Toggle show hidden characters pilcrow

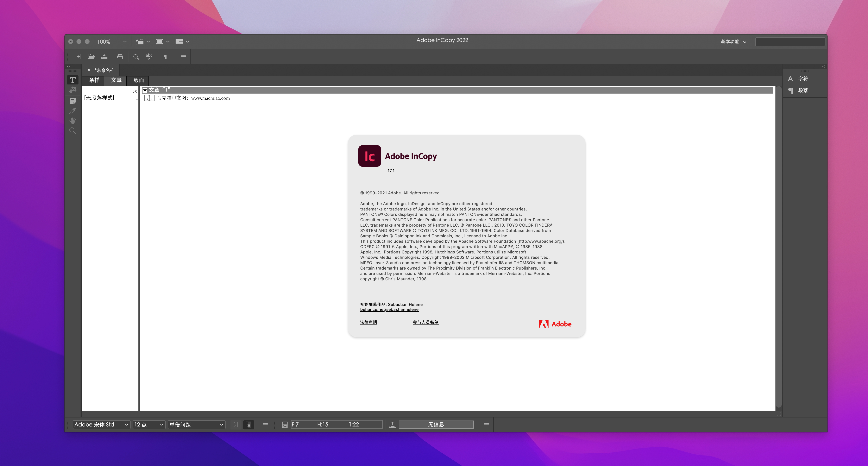click(165, 57)
